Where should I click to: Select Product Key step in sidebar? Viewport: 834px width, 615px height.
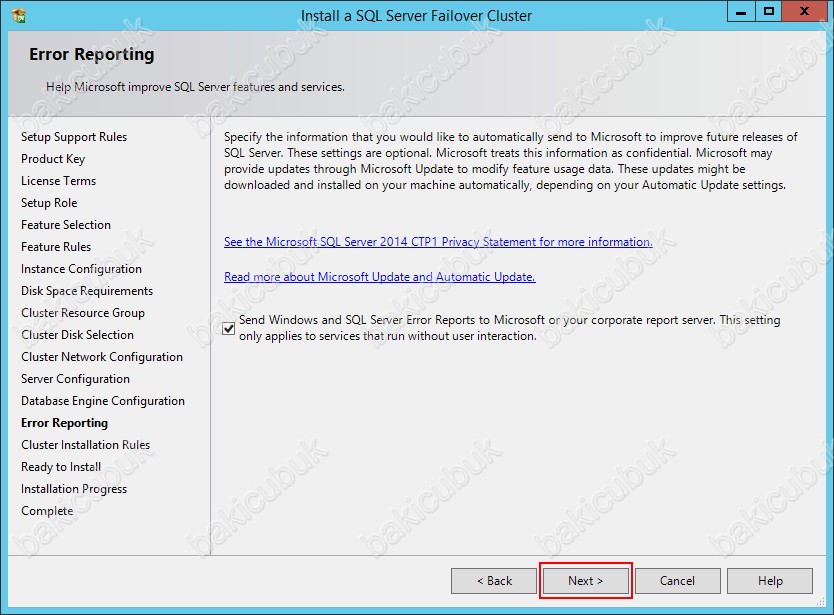pos(53,159)
